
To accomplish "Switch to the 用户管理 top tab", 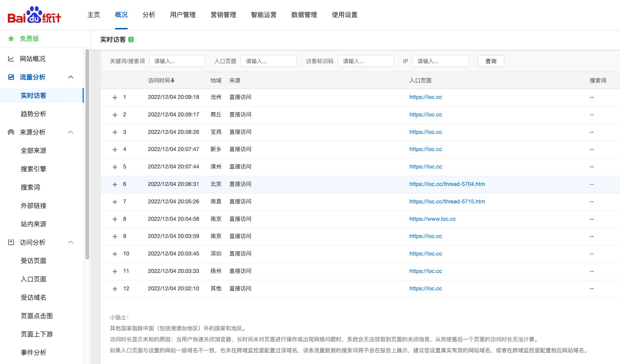I will click(183, 15).
